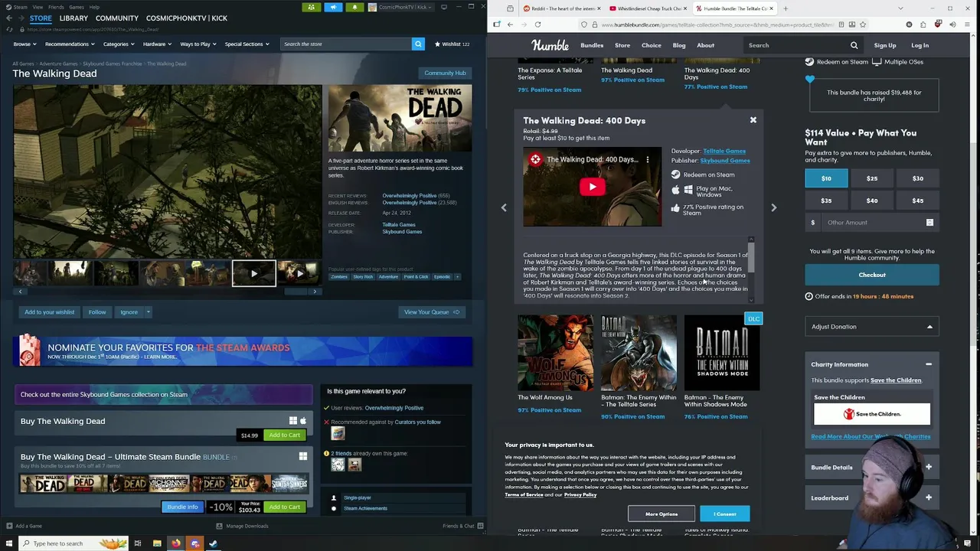Open the Steam Games menu
980x551 pixels.
77,7
